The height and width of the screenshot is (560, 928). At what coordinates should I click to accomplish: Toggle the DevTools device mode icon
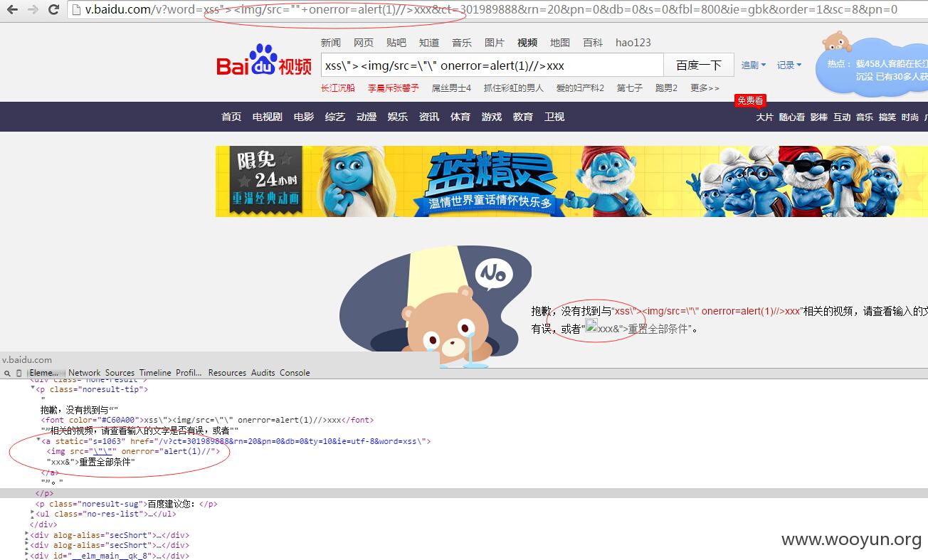19,373
